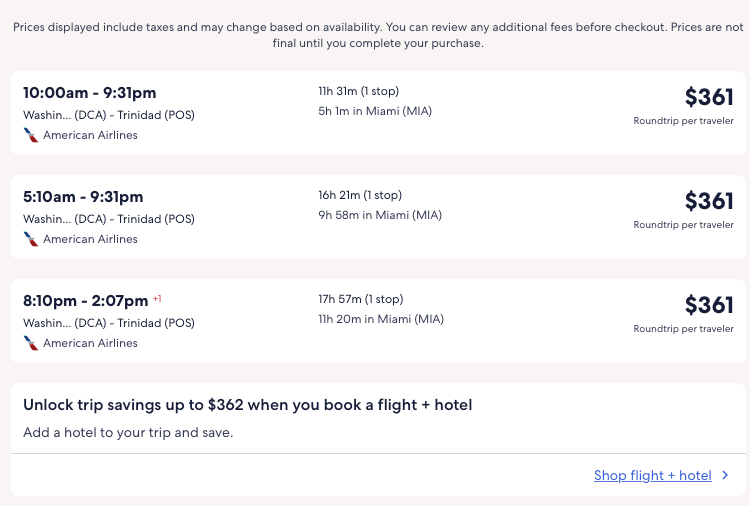Click American Airlines logo on 8:10pm flight
The image size is (750, 506).
[x=31, y=343]
